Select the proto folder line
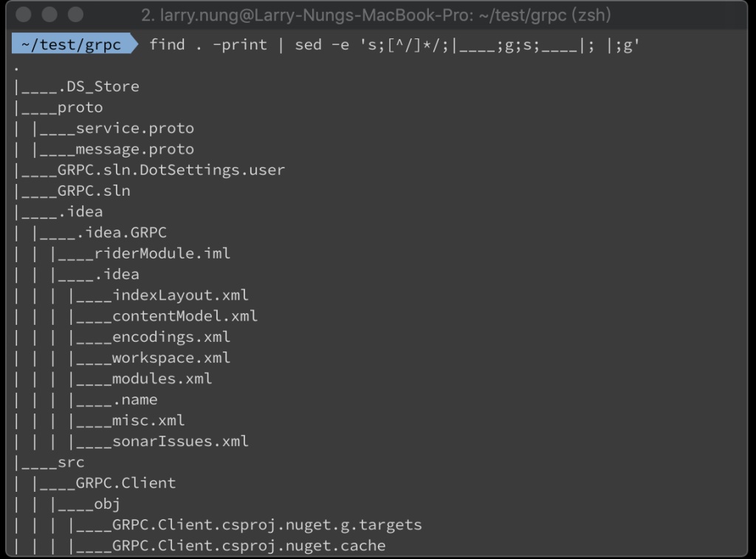This screenshot has width=756, height=559. pos(80,108)
